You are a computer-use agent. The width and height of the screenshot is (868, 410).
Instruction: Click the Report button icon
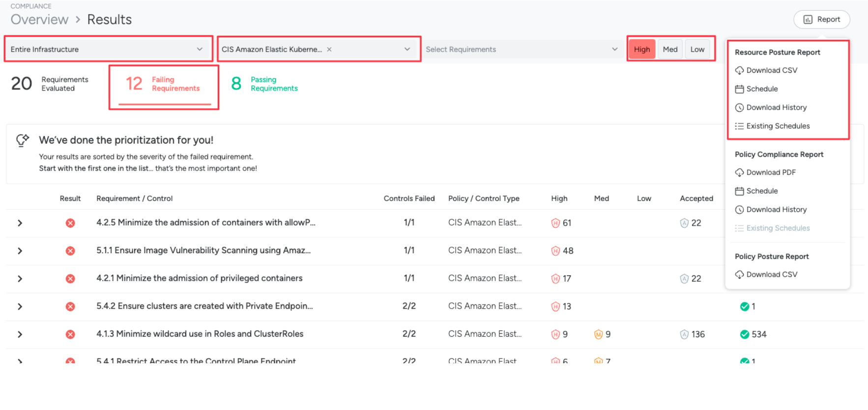tap(808, 20)
